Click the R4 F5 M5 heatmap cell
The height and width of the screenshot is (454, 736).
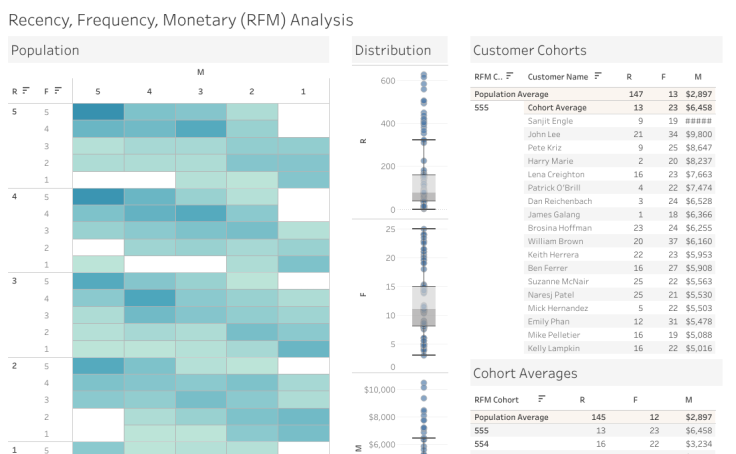coord(98,196)
